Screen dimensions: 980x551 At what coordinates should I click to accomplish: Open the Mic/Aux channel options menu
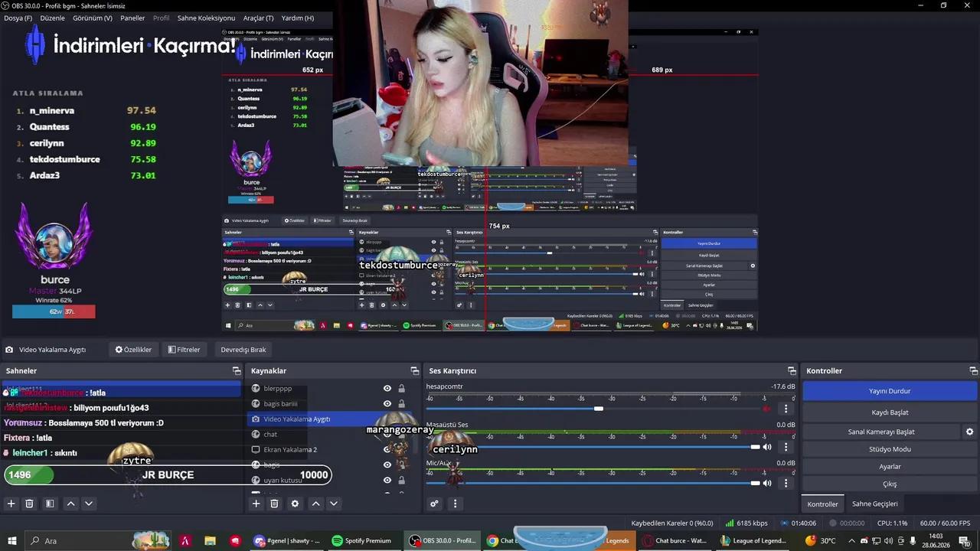pyautogui.click(x=786, y=483)
